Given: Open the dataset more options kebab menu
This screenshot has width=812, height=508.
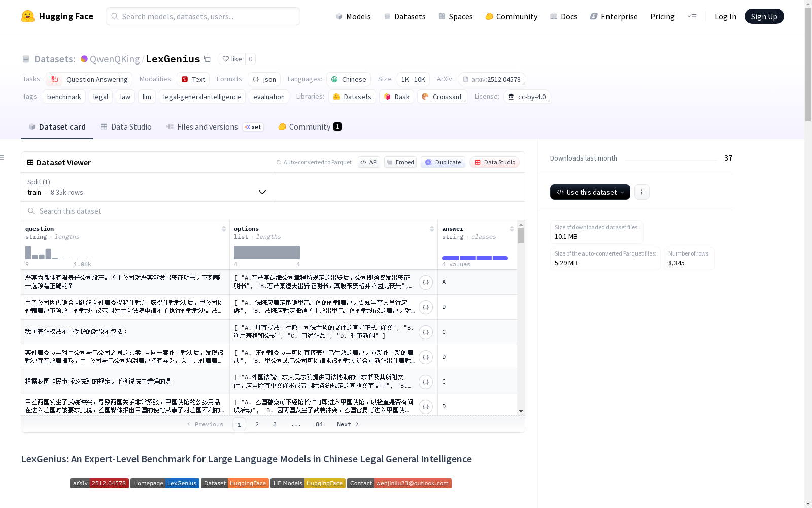Looking at the screenshot, I should coord(642,192).
